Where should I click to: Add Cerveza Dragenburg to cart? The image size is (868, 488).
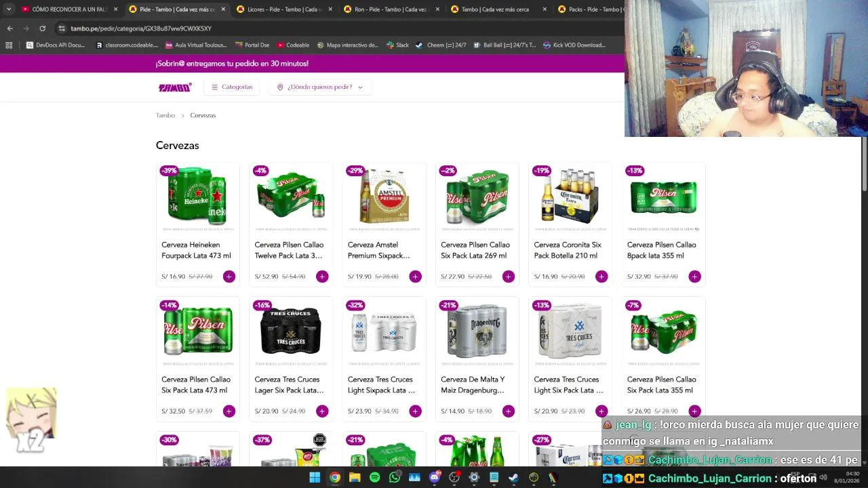tap(509, 411)
